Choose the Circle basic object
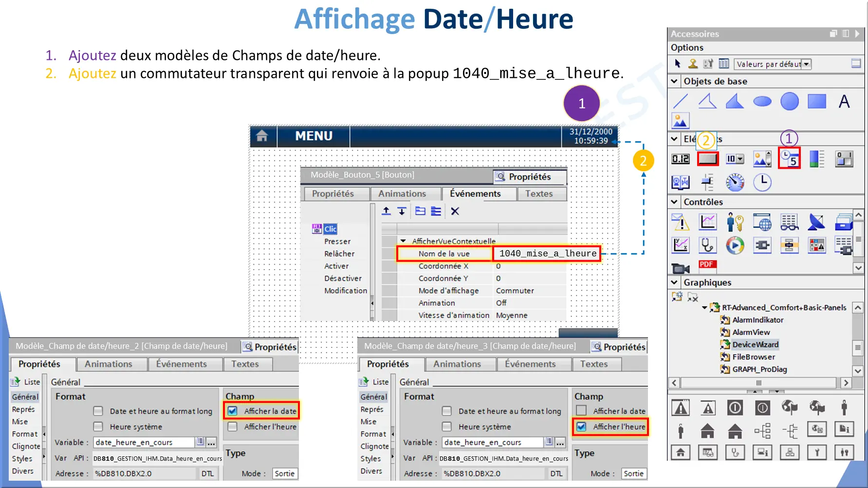868x488 pixels. point(789,101)
